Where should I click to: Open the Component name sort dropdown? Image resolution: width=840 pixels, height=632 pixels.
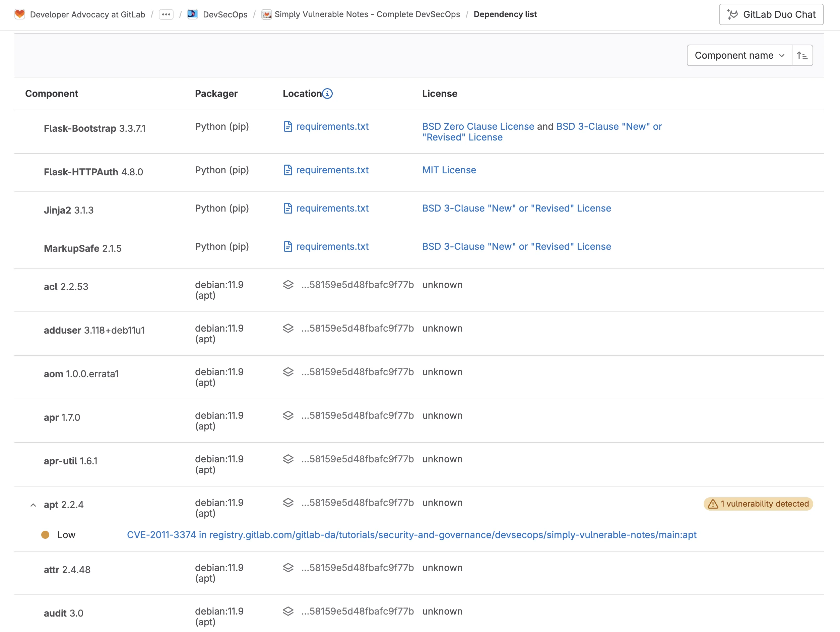point(738,55)
